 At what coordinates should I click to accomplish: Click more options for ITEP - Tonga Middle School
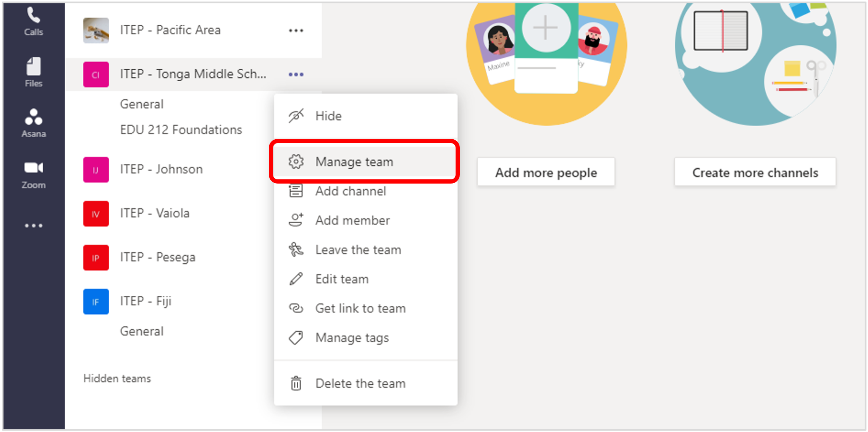[x=296, y=74]
